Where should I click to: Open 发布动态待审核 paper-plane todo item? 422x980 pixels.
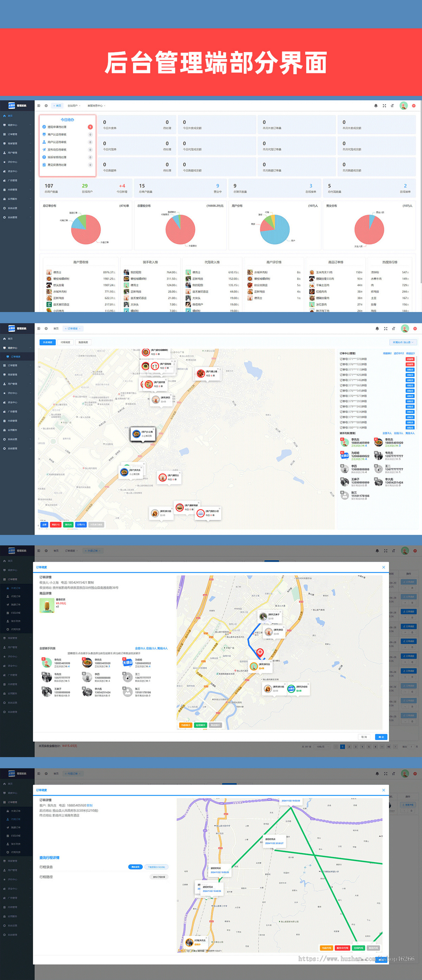(67, 149)
